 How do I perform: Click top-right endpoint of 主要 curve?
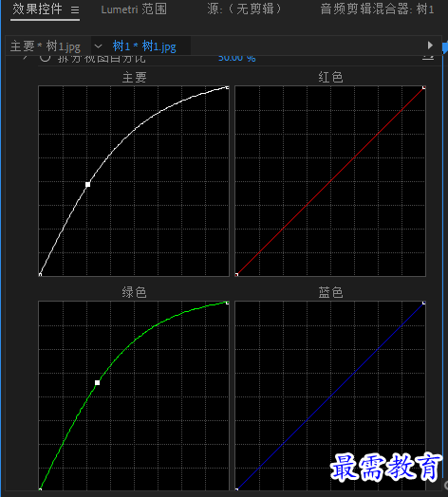tap(227, 87)
